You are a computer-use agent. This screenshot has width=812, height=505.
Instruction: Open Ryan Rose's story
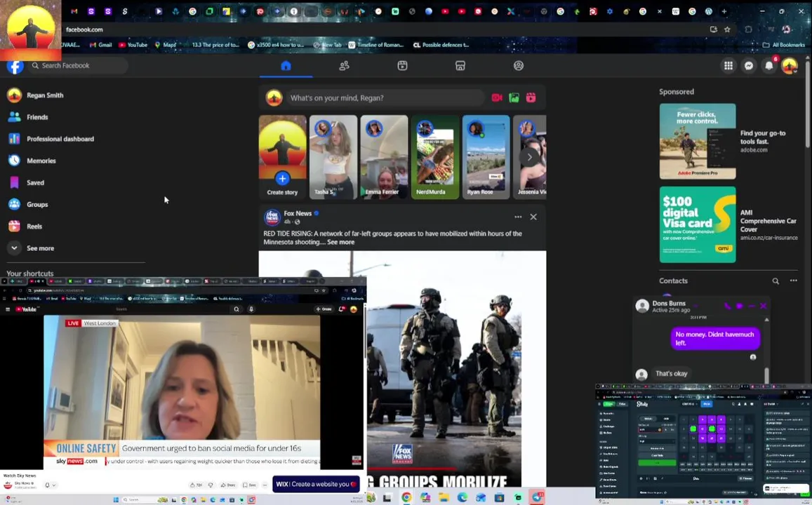[x=486, y=157]
